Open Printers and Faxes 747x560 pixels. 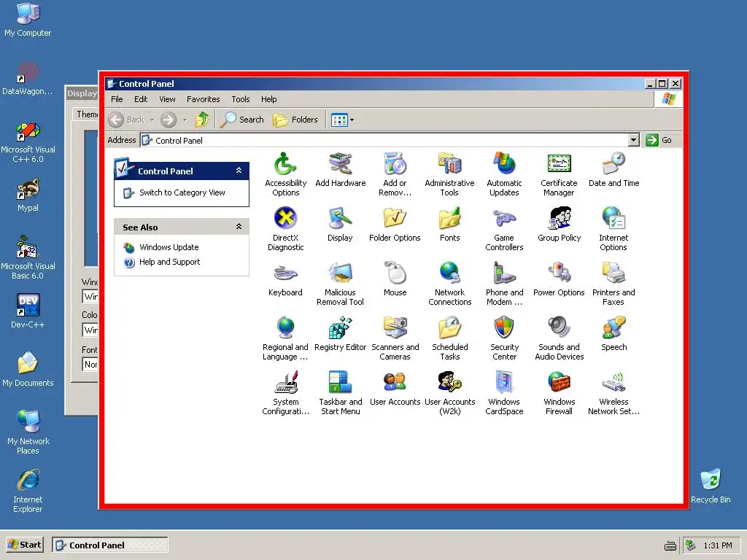[614, 284]
